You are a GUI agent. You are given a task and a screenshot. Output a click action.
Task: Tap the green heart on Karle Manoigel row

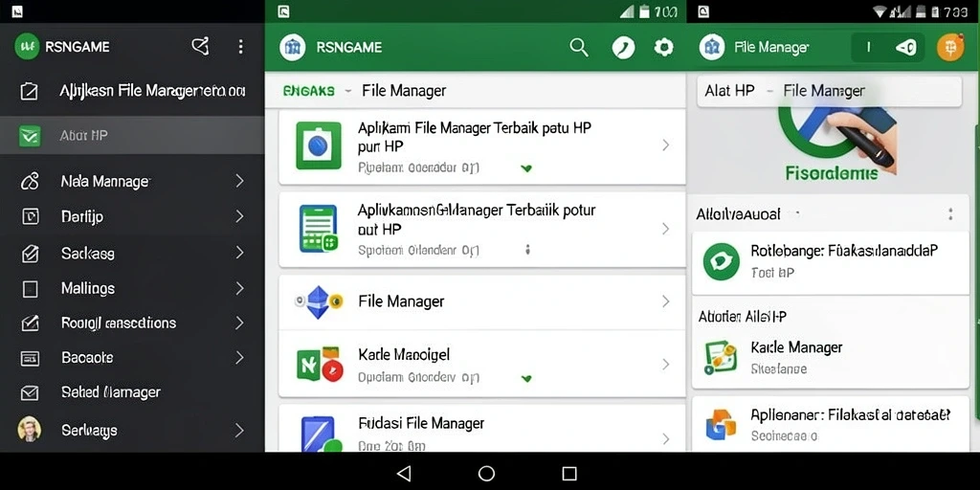(526, 378)
